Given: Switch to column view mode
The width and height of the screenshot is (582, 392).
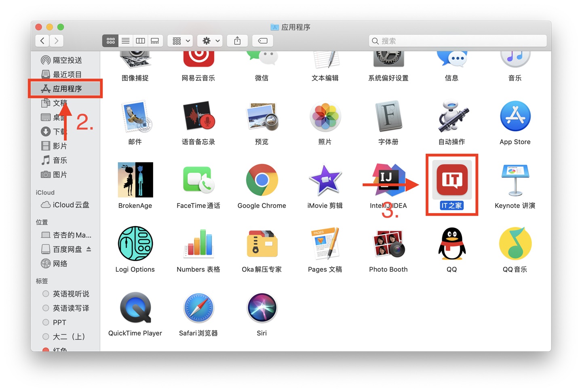Looking at the screenshot, I should point(140,41).
